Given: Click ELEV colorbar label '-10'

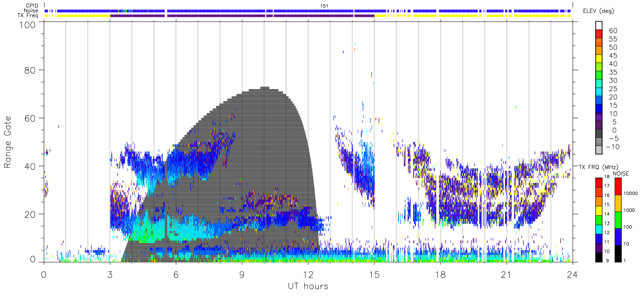Looking at the screenshot, I should coord(611,147).
